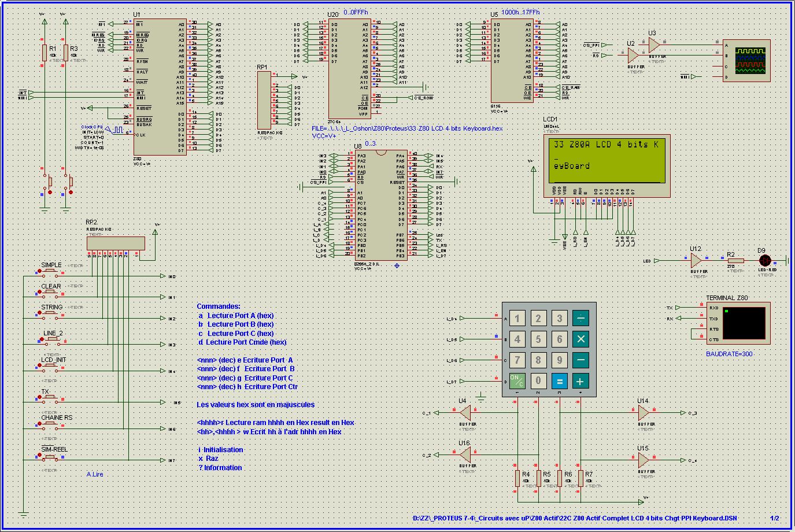Select the RP2 resistor pack body
Image resolution: width=795 pixels, height=532 pixels.
[116, 243]
